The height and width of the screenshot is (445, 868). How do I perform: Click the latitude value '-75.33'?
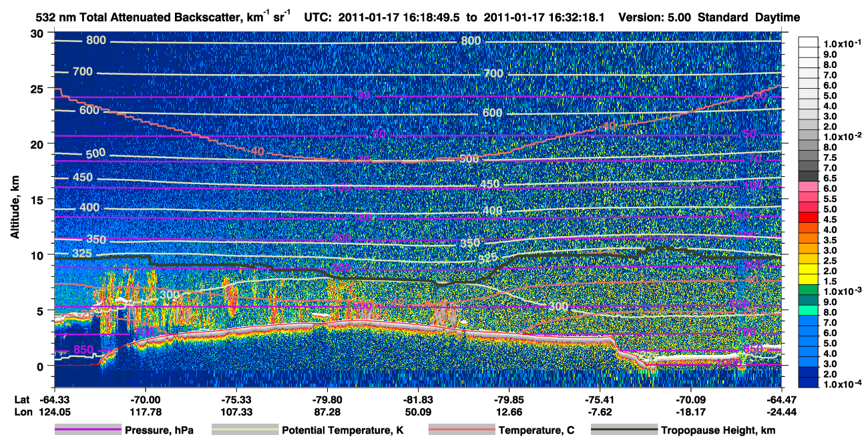(x=236, y=399)
